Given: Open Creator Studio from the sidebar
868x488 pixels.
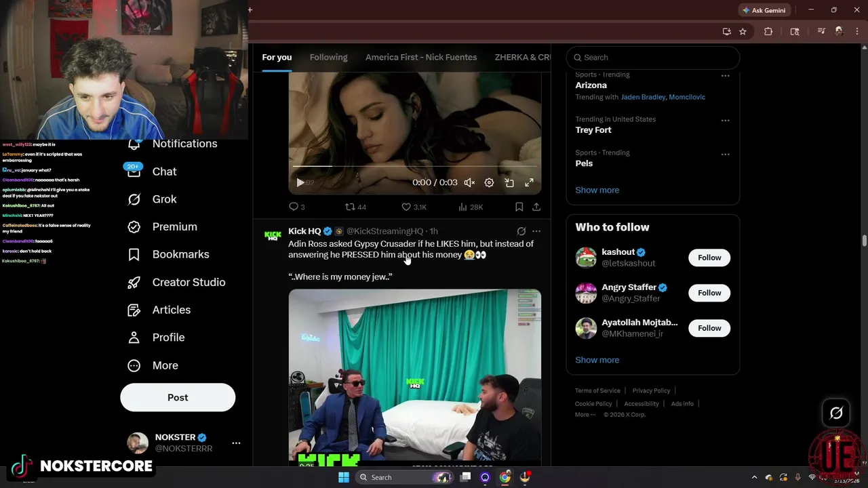Looking at the screenshot, I should pyautogui.click(x=176, y=282).
